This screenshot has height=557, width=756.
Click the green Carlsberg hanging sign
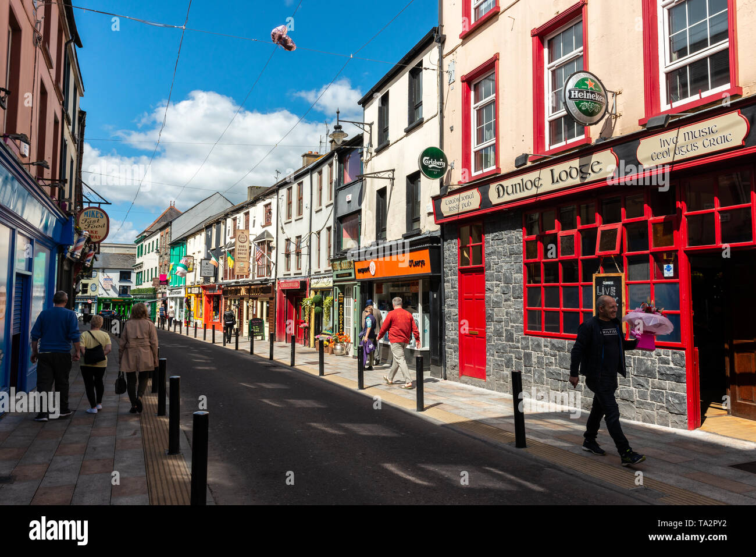click(x=433, y=163)
